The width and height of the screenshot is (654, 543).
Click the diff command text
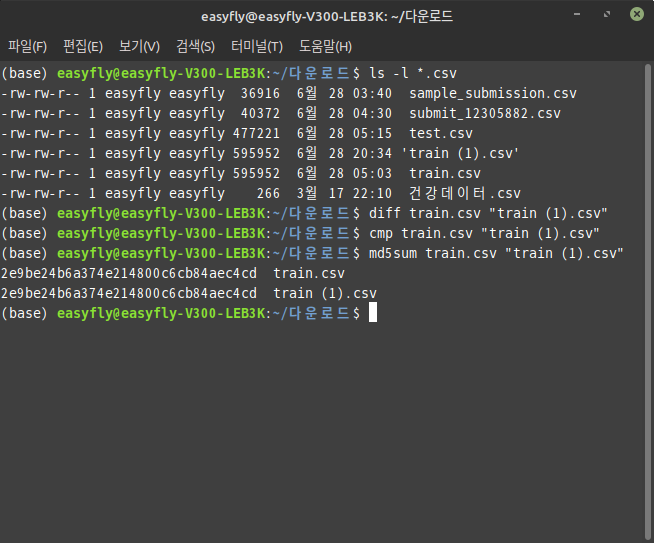(488, 214)
